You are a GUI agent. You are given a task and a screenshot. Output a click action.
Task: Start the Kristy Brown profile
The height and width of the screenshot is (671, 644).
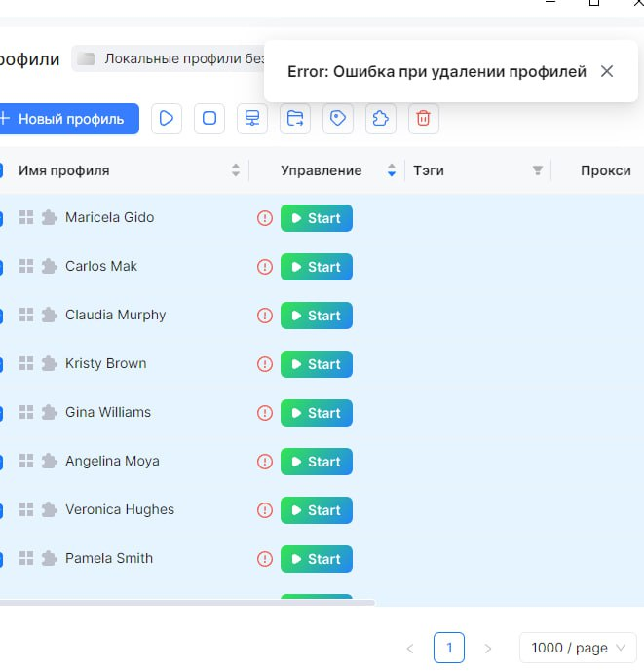point(317,364)
